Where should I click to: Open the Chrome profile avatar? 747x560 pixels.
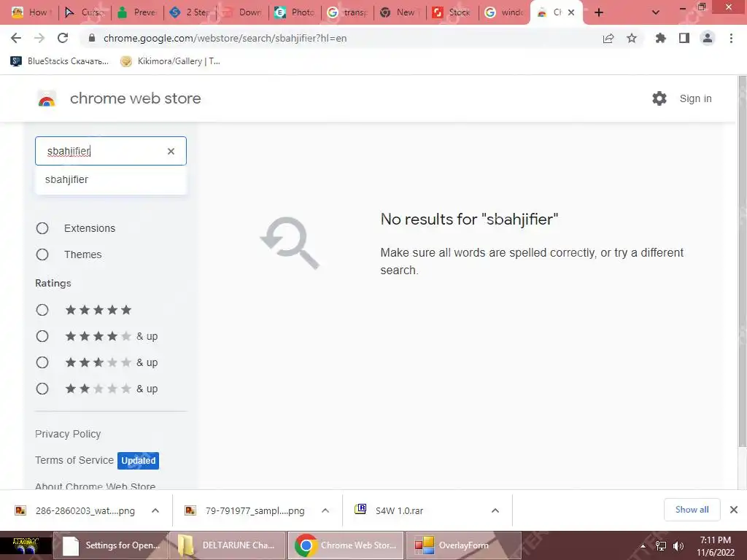708,38
